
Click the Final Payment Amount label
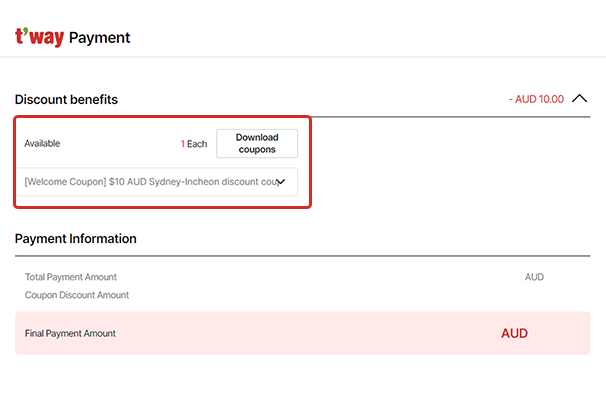tap(70, 333)
